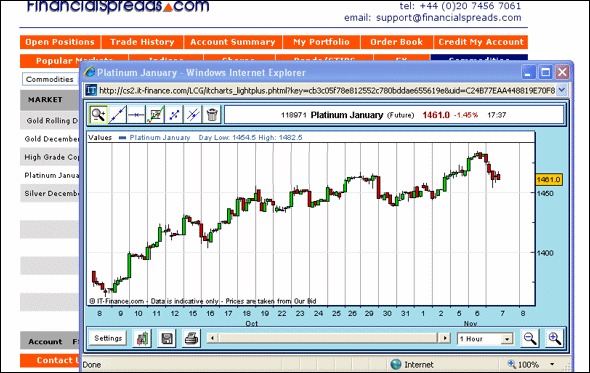Click High Grade Copper market row
The image size is (590, 373).
click(50, 157)
